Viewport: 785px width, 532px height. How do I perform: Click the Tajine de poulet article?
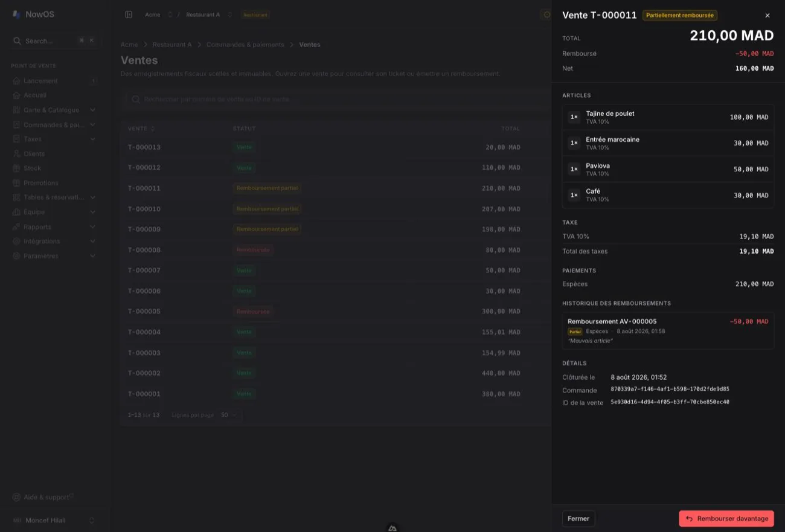point(668,117)
